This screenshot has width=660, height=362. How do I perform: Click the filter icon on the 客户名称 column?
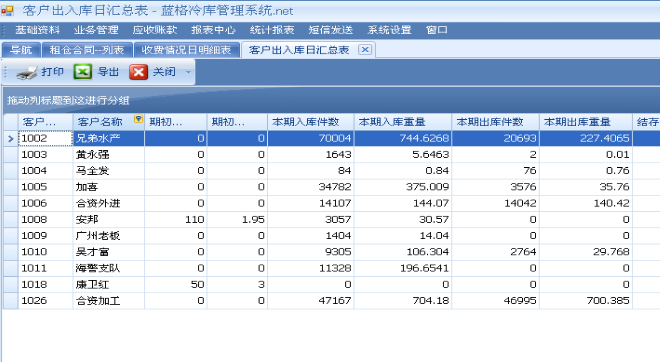click(x=138, y=119)
